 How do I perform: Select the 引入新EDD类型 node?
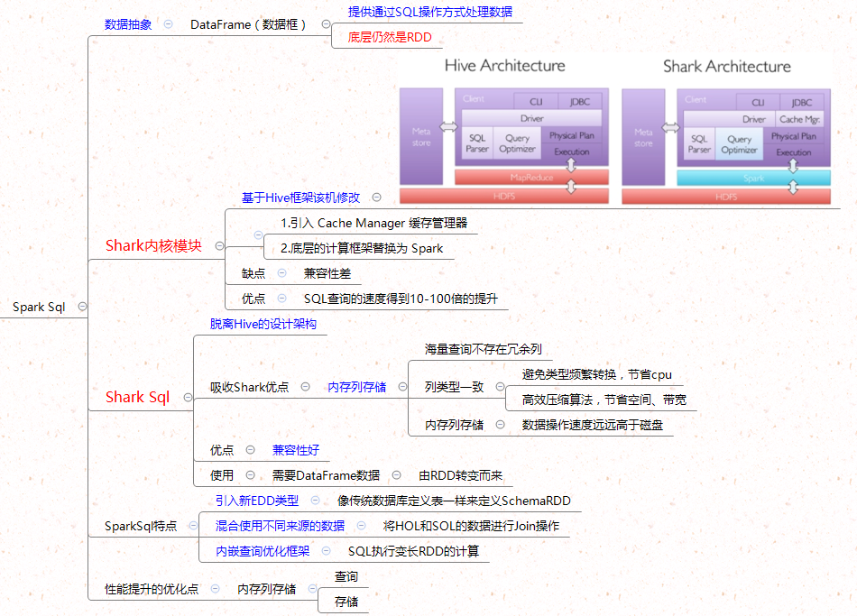tap(257, 501)
